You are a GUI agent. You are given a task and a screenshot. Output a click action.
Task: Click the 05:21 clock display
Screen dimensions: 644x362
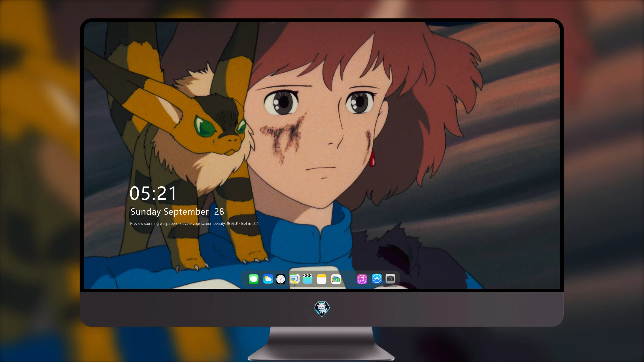pos(153,193)
